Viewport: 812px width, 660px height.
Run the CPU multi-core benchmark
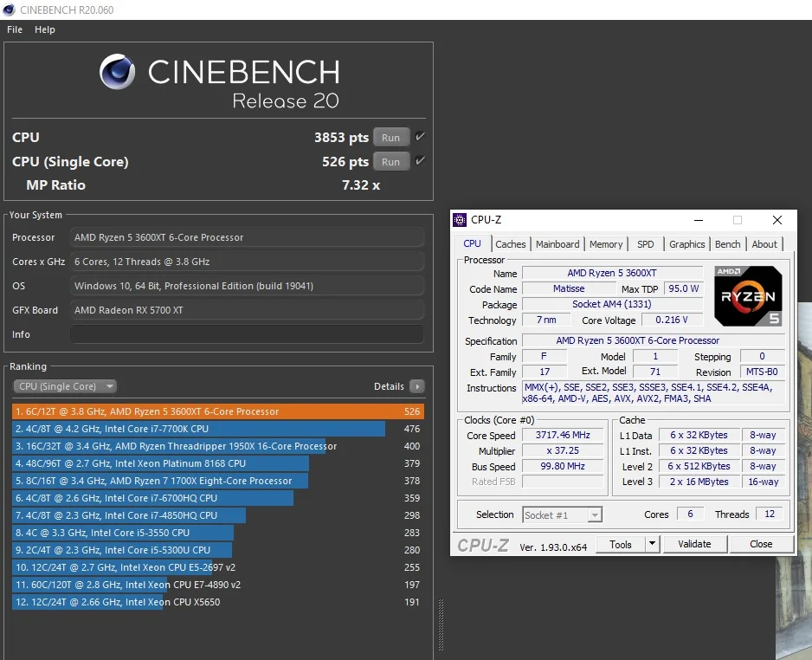tap(391, 138)
